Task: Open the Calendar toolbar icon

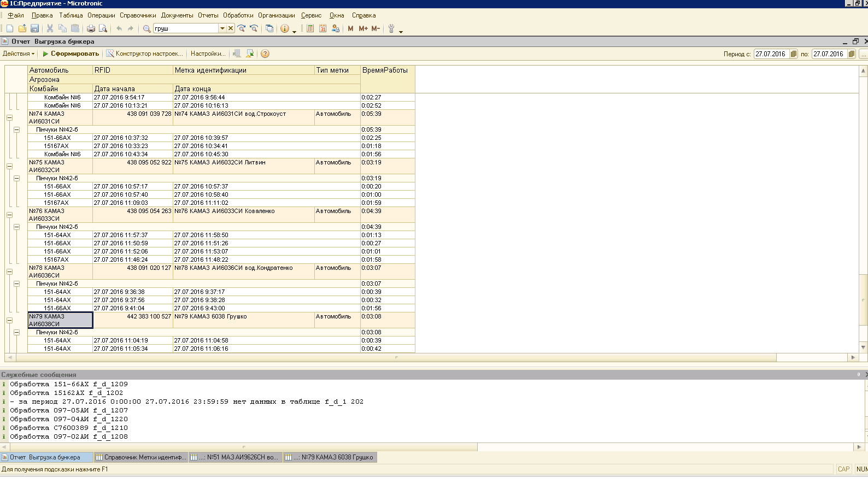Action: tap(322, 28)
